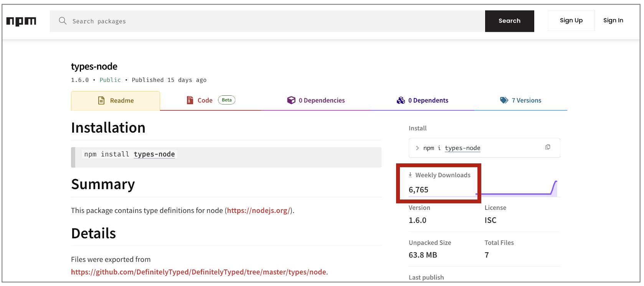Click the Weekly Downloads download icon
The height and width of the screenshot is (286, 644).
pos(410,175)
